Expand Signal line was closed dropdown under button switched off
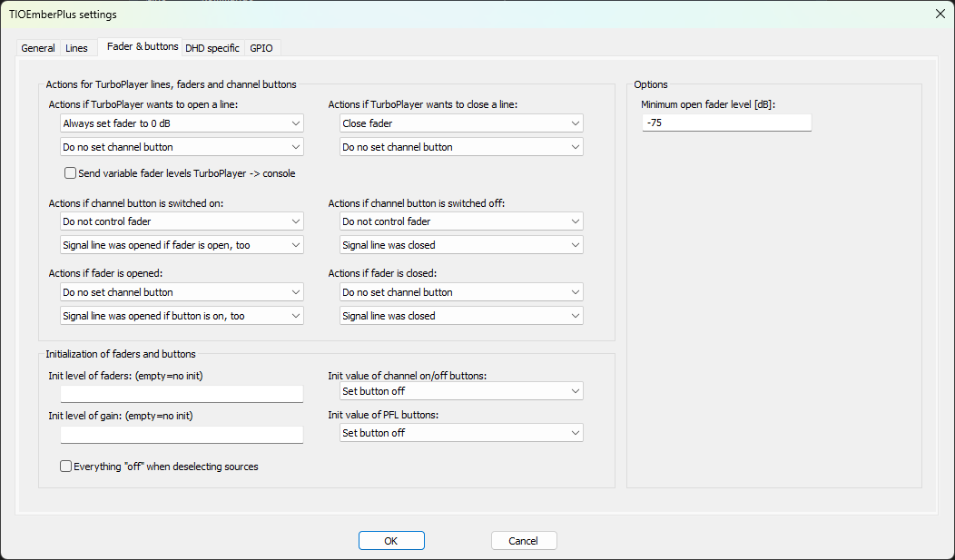 pos(462,245)
